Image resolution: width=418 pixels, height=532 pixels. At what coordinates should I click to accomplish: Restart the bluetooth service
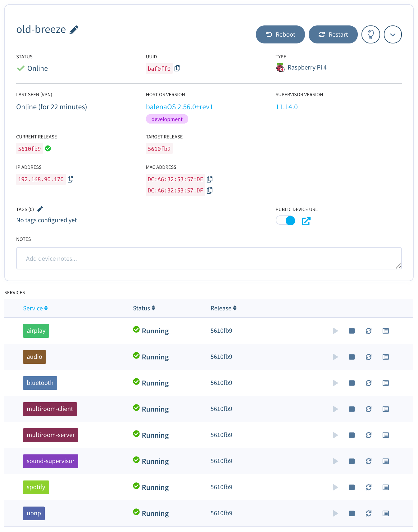(368, 383)
